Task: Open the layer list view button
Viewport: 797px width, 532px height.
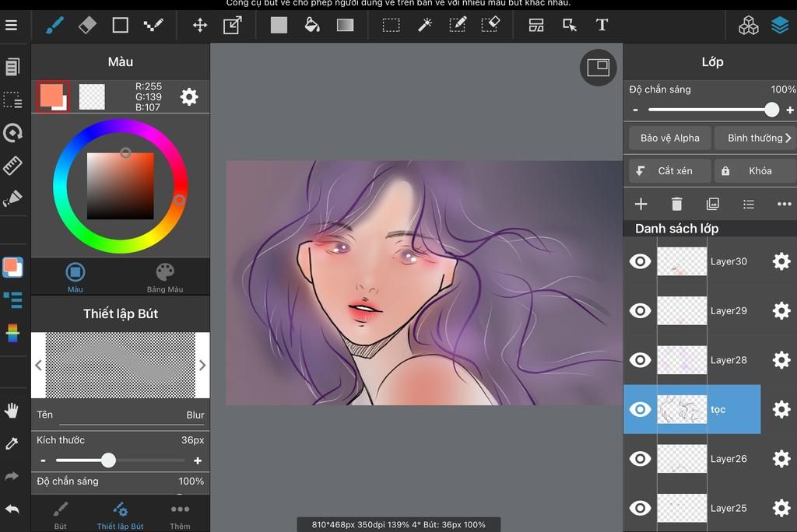Action: (748, 204)
